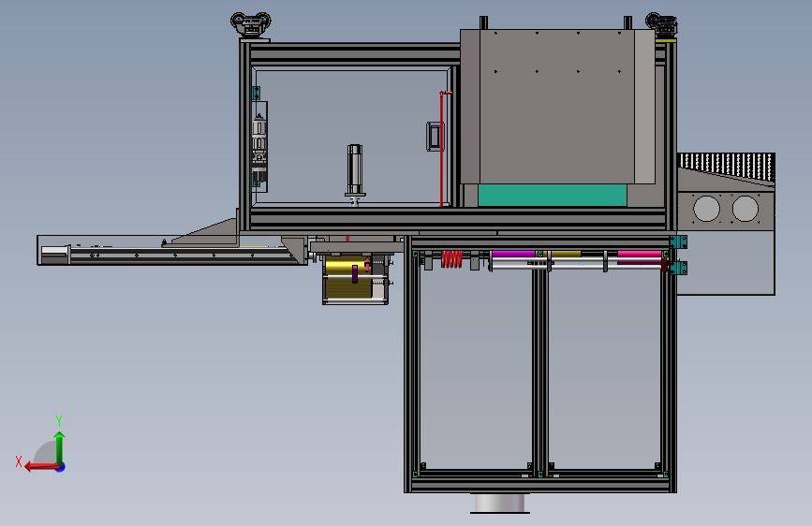Image resolution: width=812 pixels, height=526 pixels.
Task: Click the blue Z axis dot on the triad
Action: [61, 467]
